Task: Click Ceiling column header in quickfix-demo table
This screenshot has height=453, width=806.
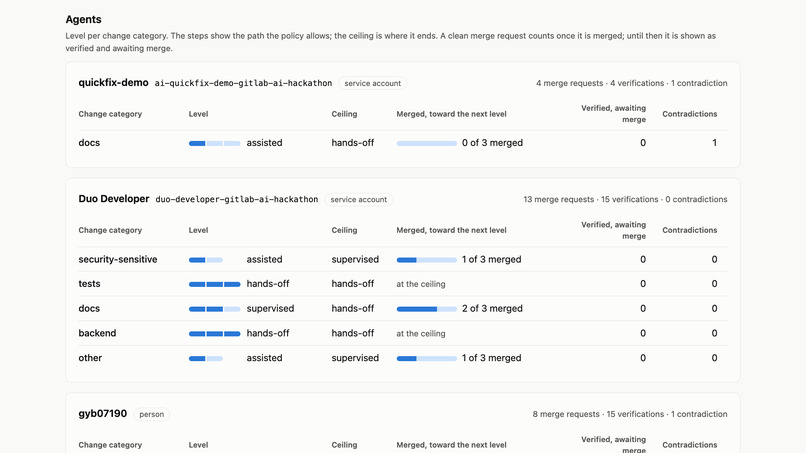Action: tap(344, 114)
